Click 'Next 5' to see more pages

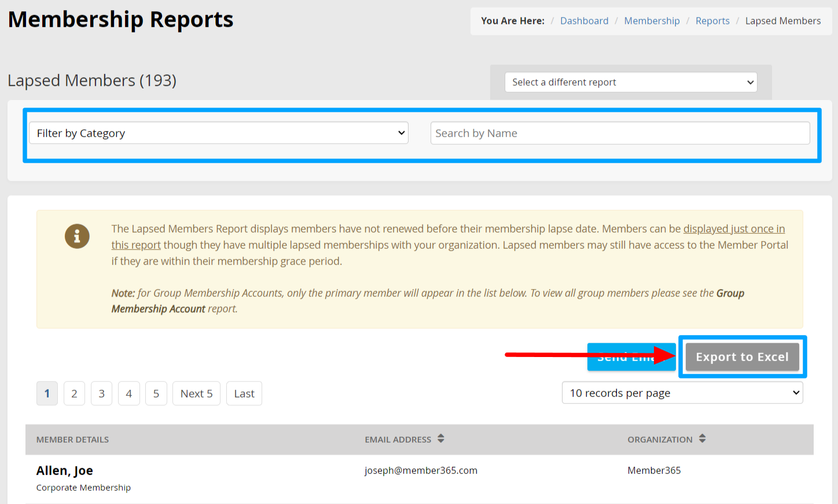196,393
